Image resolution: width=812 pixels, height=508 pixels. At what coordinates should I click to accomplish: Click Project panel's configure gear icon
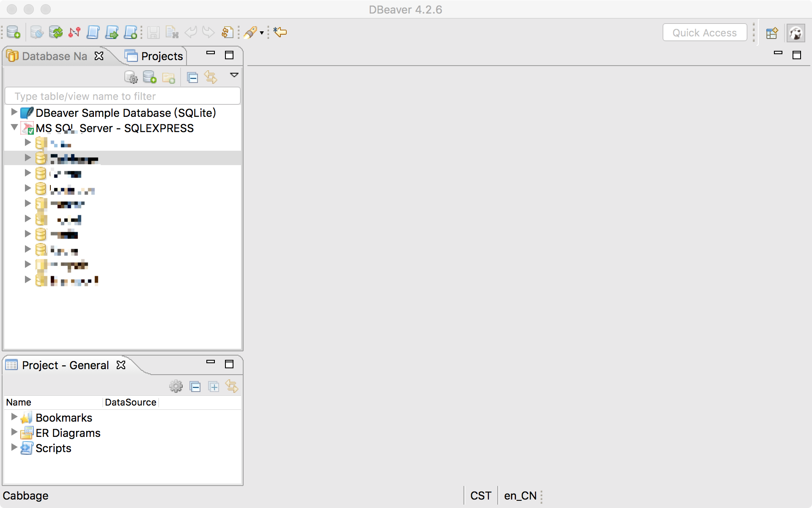tap(176, 386)
